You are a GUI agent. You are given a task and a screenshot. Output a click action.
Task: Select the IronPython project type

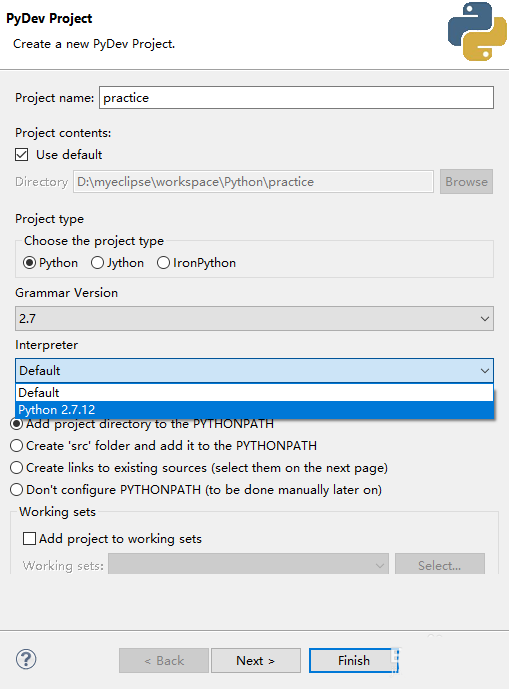click(x=163, y=263)
